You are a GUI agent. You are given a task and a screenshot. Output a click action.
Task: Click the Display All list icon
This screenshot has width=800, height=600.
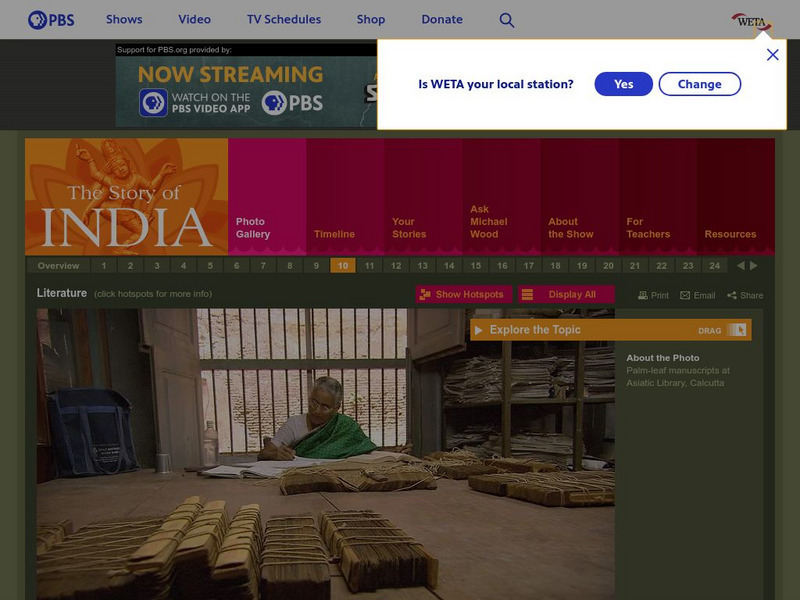pyautogui.click(x=528, y=293)
